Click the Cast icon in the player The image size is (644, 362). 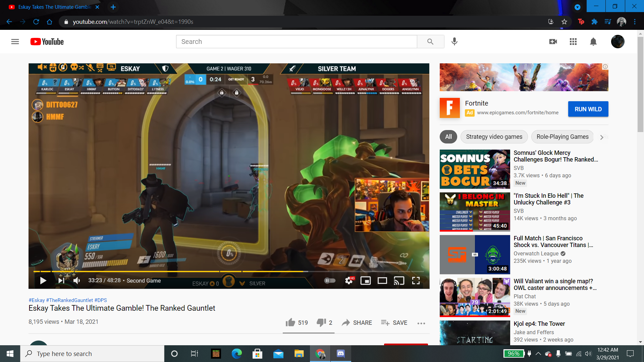pyautogui.click(x=399, y=281)
